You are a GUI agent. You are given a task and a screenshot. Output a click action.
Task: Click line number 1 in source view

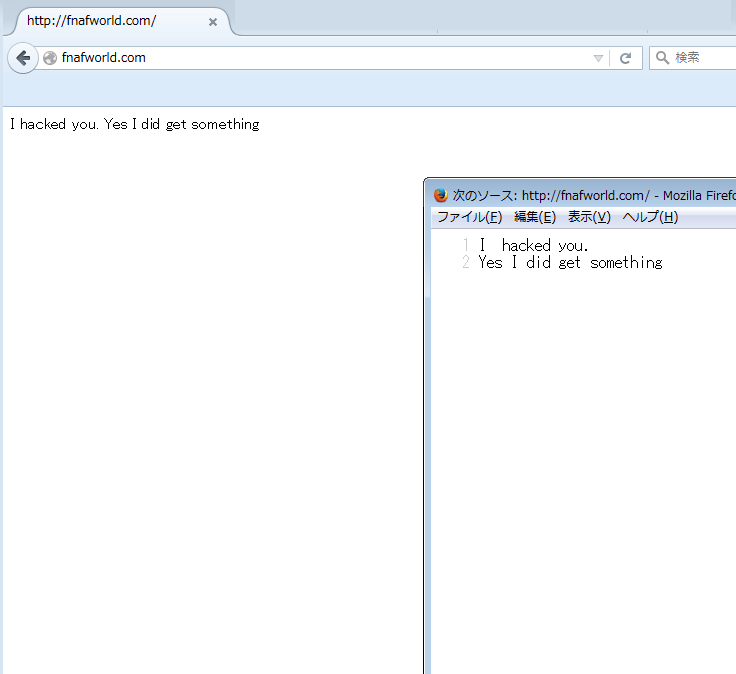[465, 245]
